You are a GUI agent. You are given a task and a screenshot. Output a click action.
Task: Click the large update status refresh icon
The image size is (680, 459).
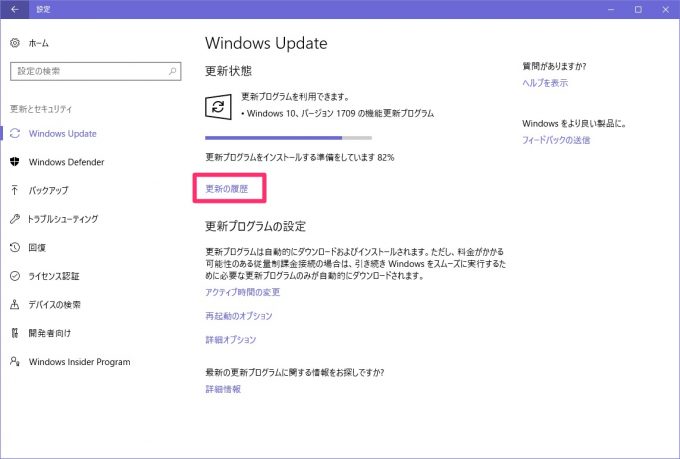point(218,106)
